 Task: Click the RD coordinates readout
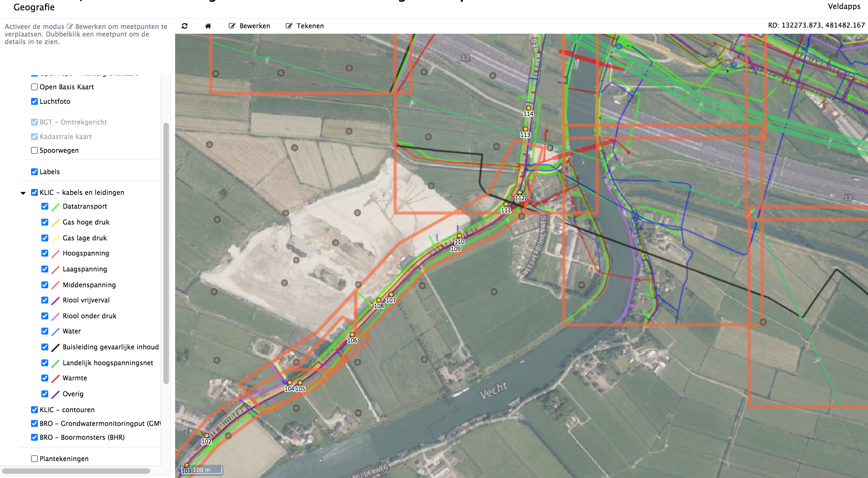(816, 25)
